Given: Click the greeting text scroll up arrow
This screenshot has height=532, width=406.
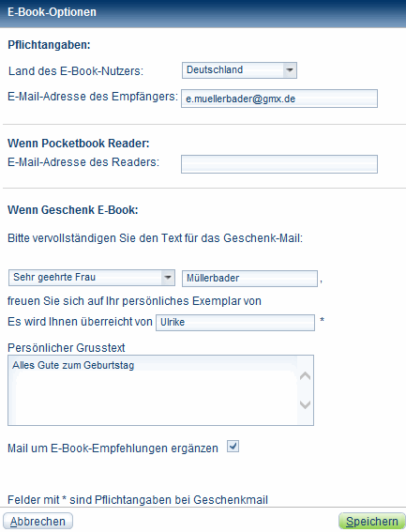Looking at the screenshot, I should point(306,376).
